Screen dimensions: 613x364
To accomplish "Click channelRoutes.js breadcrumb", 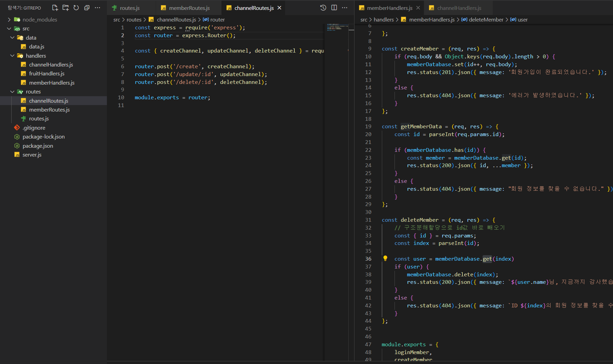I will pos(176,20).
